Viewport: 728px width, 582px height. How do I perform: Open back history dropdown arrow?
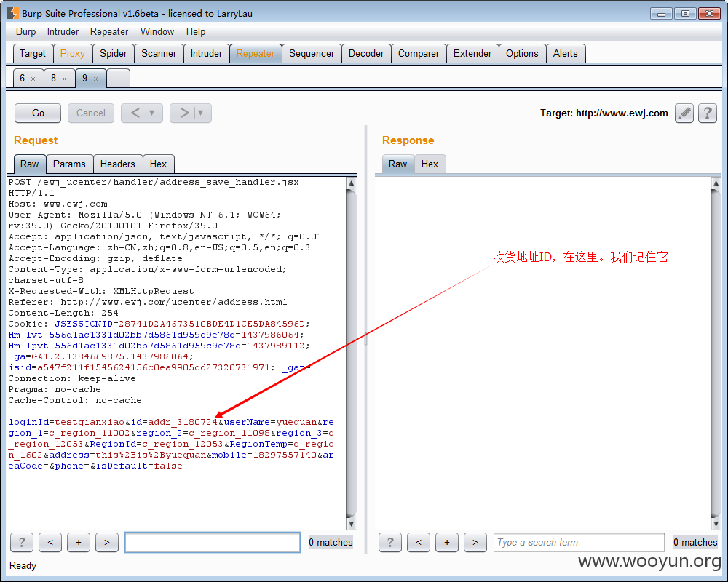152,113
